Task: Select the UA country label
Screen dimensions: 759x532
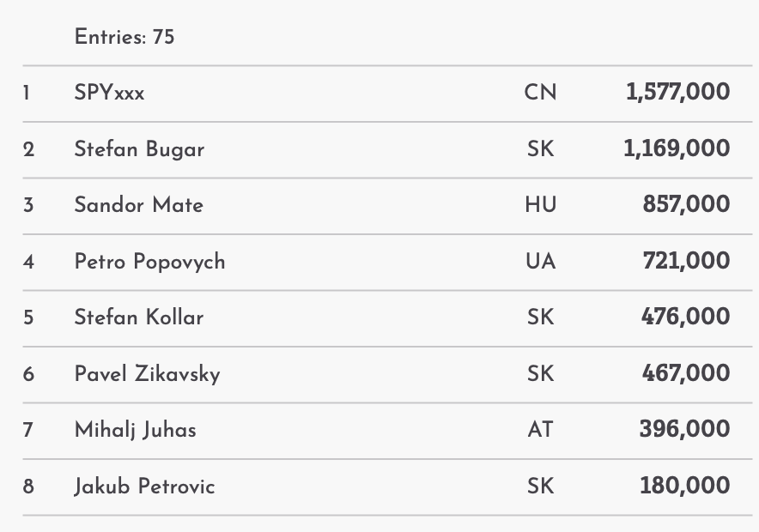Action: [x=540, y=261]
